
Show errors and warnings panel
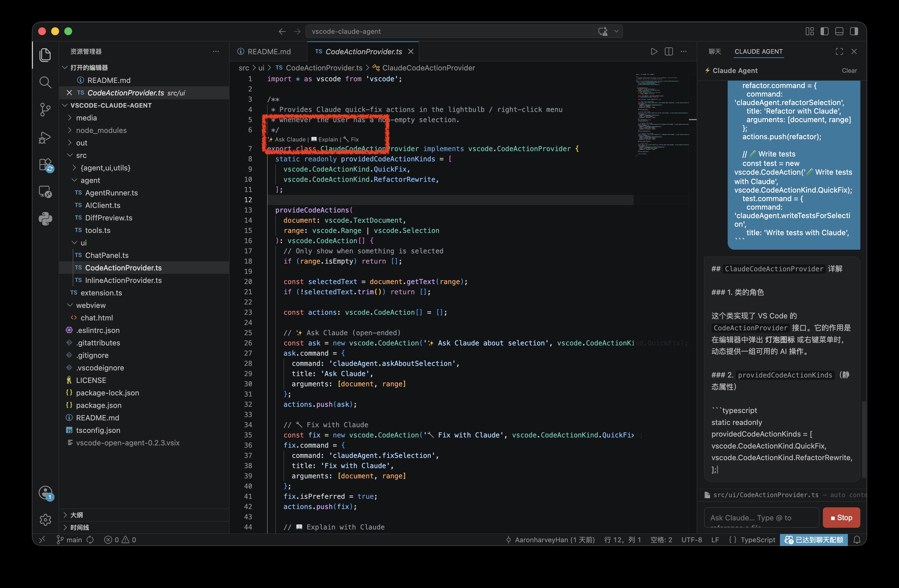[x=120, y=540]
